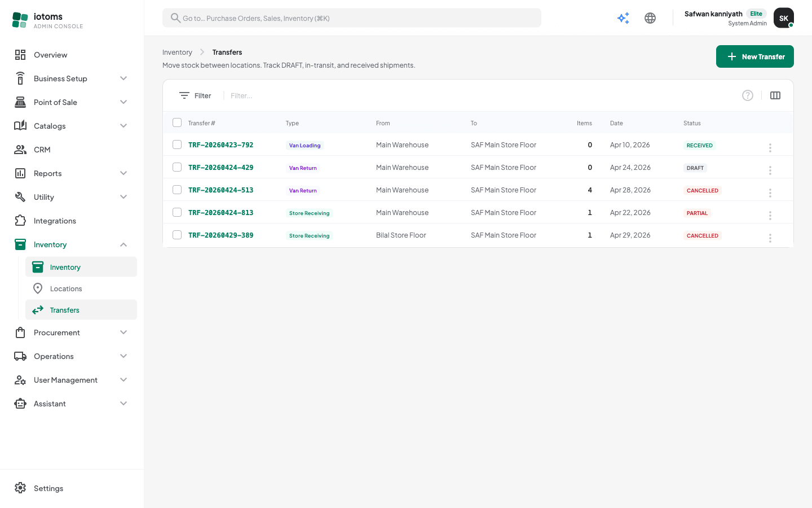Check the box for TRF-20260423-792
Screen dimensions: 812x508
click(177, 144)
